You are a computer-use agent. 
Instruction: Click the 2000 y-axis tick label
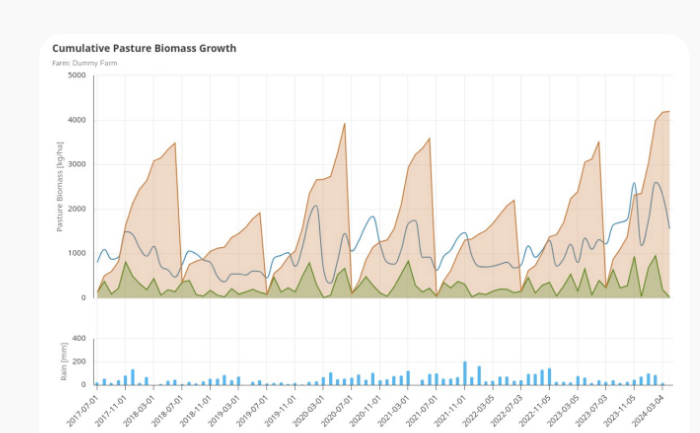click(x=77, y=209)
